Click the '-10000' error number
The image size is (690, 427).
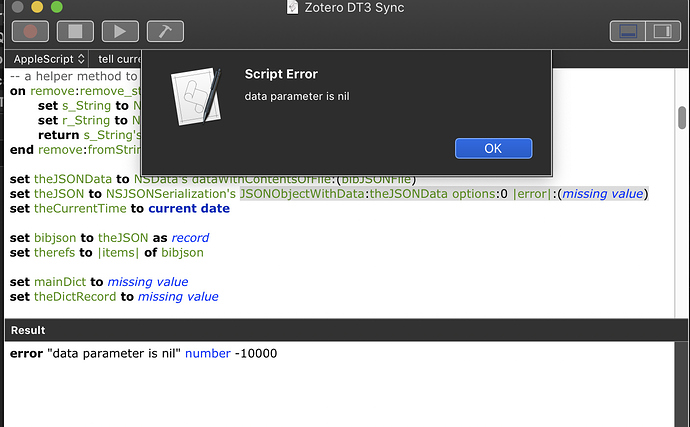click(256, 353)
